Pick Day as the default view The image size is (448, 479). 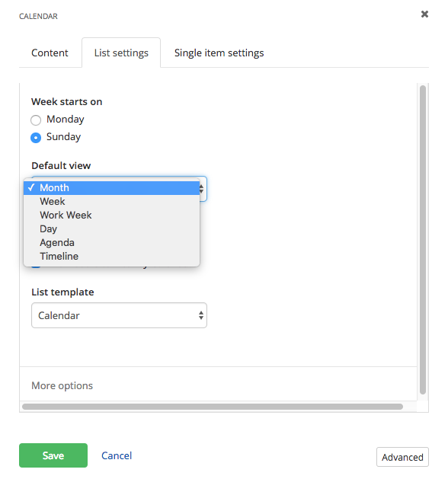coord(111,229)
